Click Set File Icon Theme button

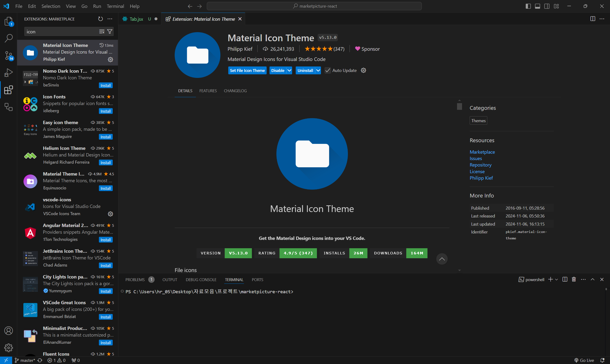(247, 71)
